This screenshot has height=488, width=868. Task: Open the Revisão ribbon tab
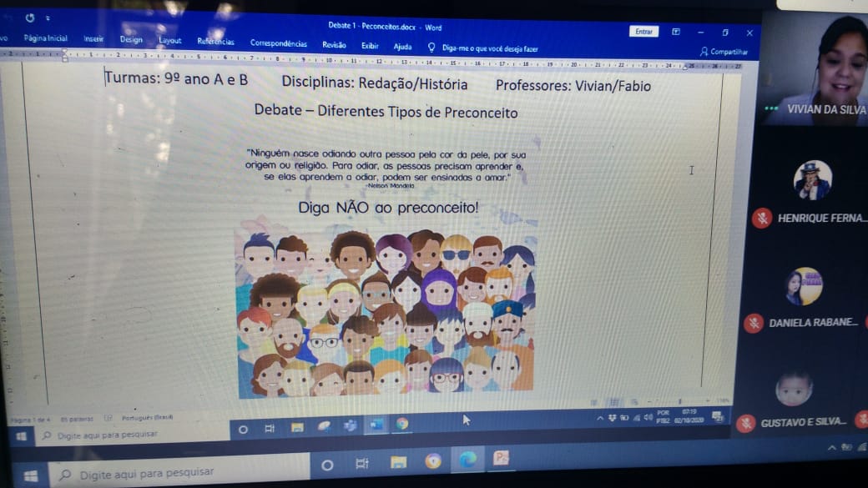[335, 45]
